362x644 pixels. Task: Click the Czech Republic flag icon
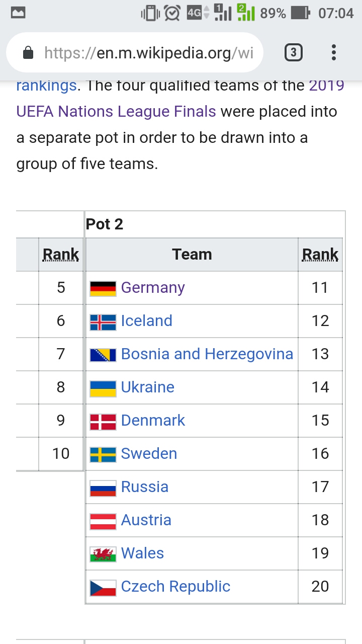point(103,587)
